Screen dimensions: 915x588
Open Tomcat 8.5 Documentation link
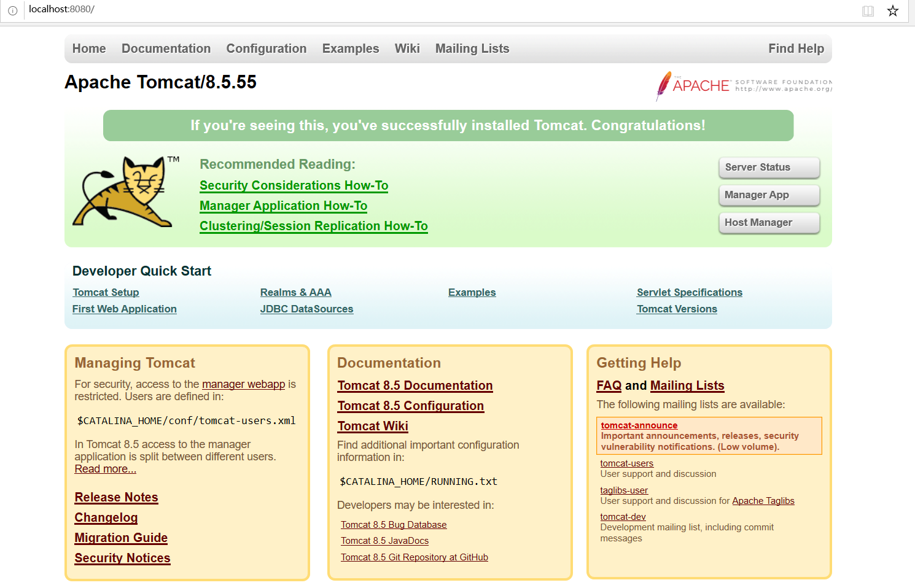point(415,385)
